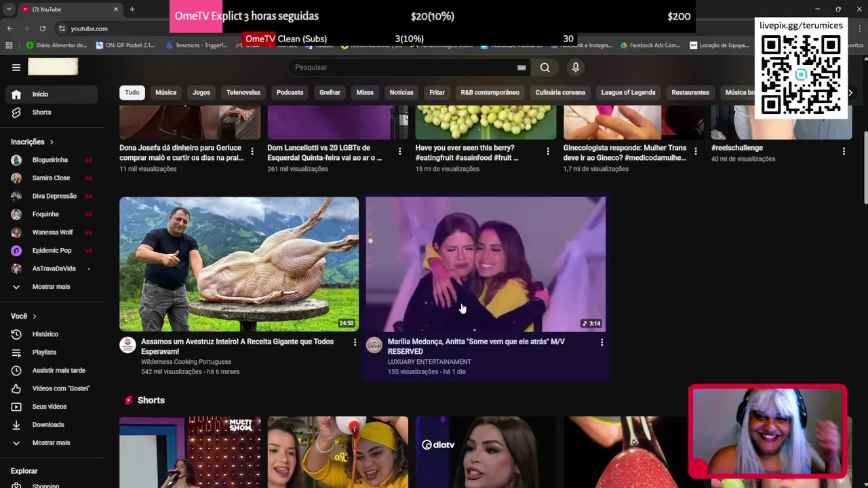
Task: Expand Inscrições section
Action: 33,142
